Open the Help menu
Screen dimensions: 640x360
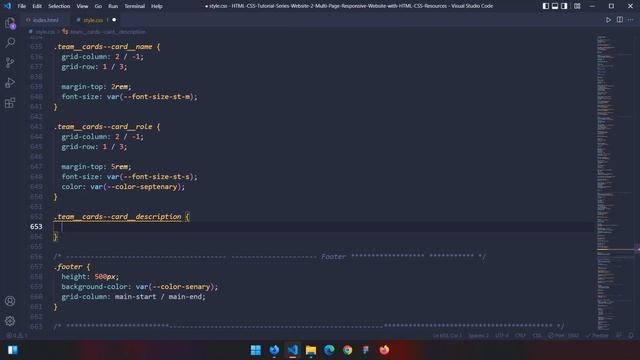coord(157,6)
